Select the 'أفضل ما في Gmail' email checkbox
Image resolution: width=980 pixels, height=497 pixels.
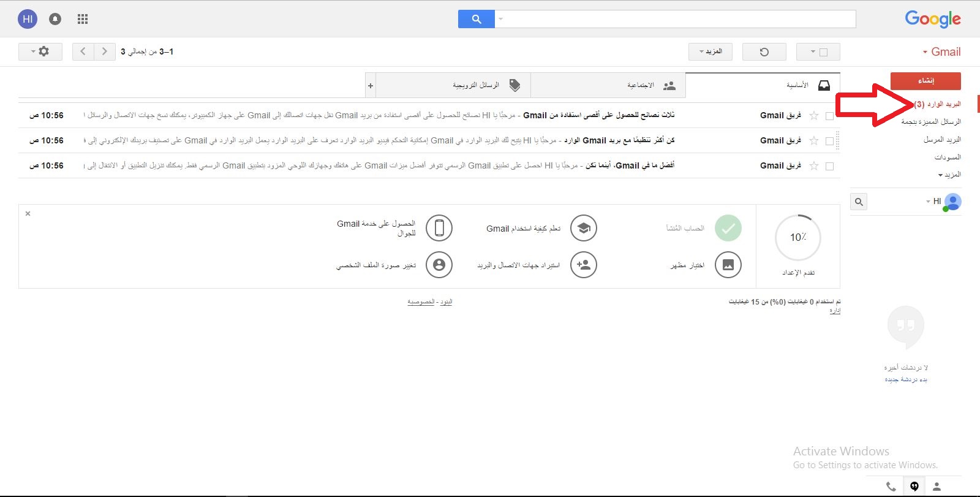829,166
